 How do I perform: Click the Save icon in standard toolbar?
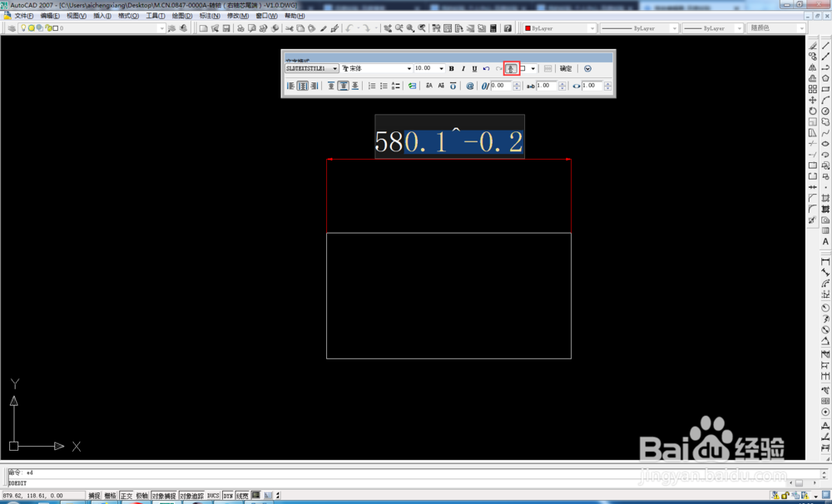point(226,28)
